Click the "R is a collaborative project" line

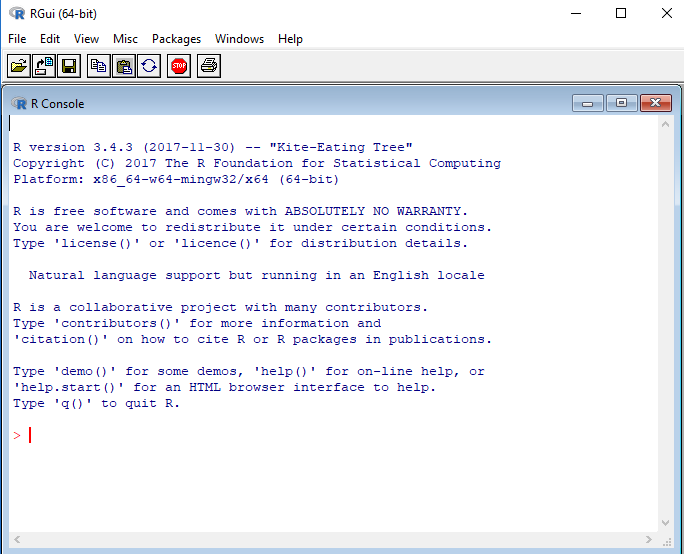(x=220, y=308)
